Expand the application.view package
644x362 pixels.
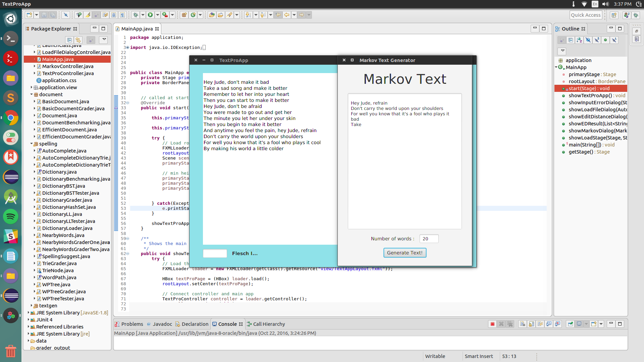(x=32, y=87)
